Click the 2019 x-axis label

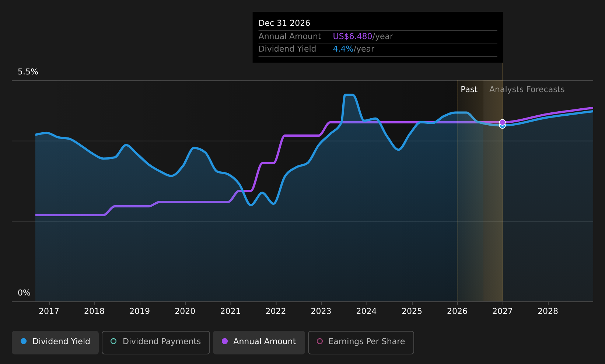click(x=140, y=311)
